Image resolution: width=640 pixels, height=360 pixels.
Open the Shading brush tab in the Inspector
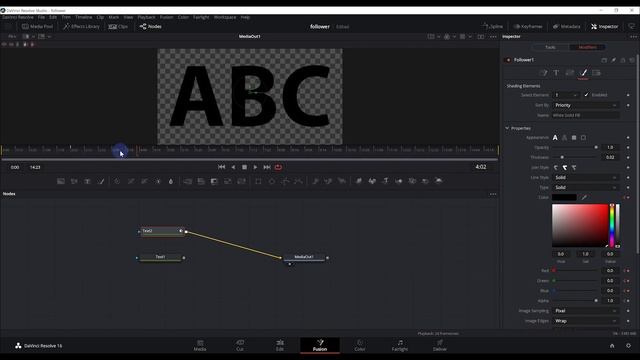583,73
